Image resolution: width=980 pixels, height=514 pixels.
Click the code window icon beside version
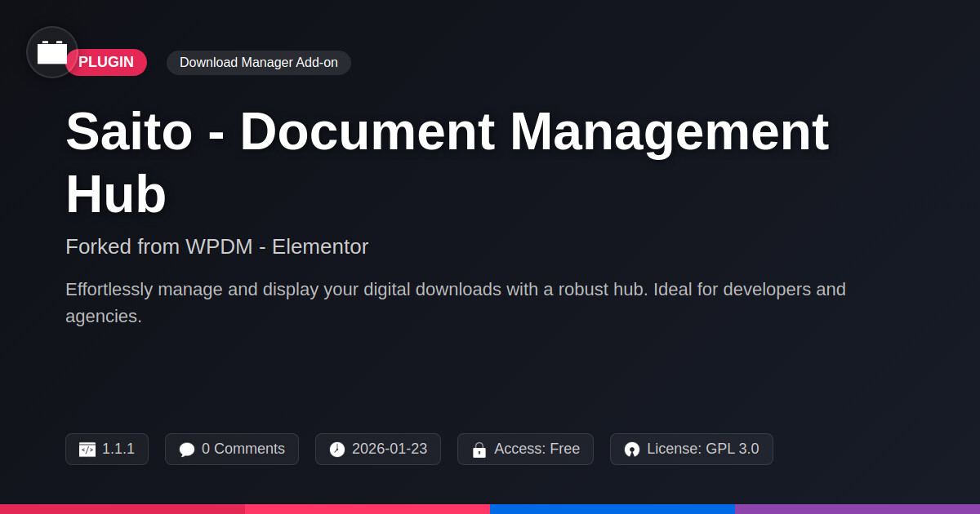point(87,450)
